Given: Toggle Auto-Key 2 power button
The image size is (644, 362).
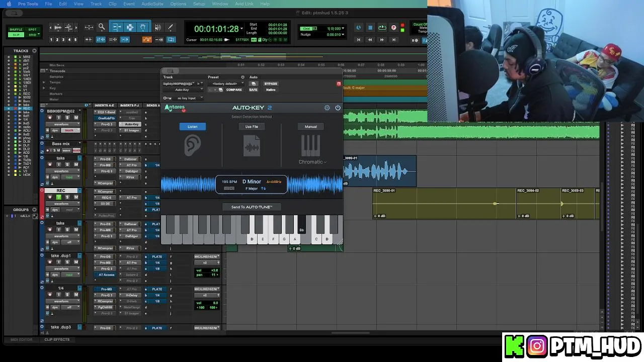Looking at the screenshot, I should (x=338, y=108).
